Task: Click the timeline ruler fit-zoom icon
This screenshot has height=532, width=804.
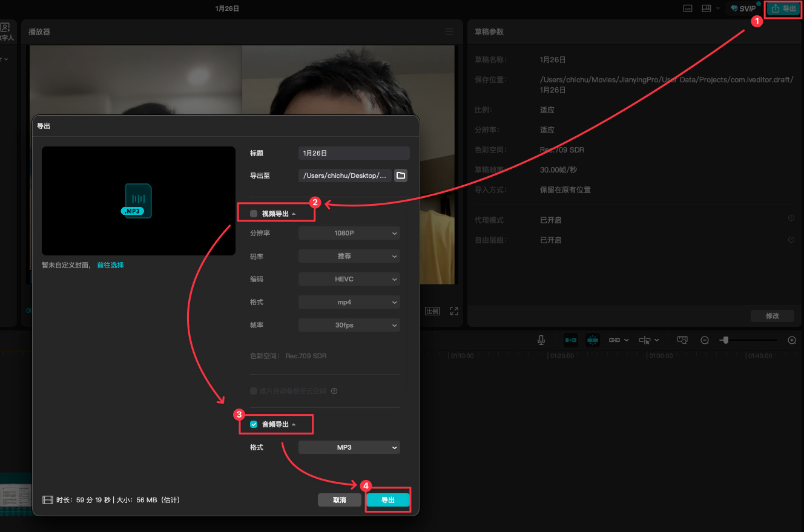Action: 682,340
